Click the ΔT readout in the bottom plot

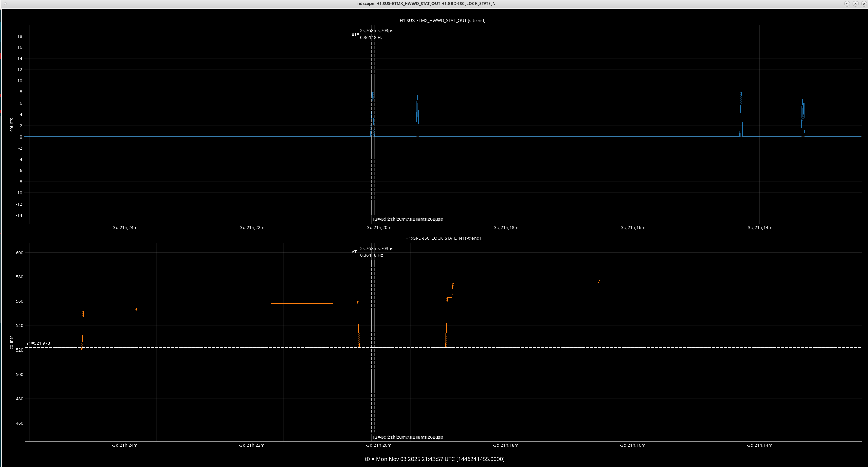click(373, 252)
